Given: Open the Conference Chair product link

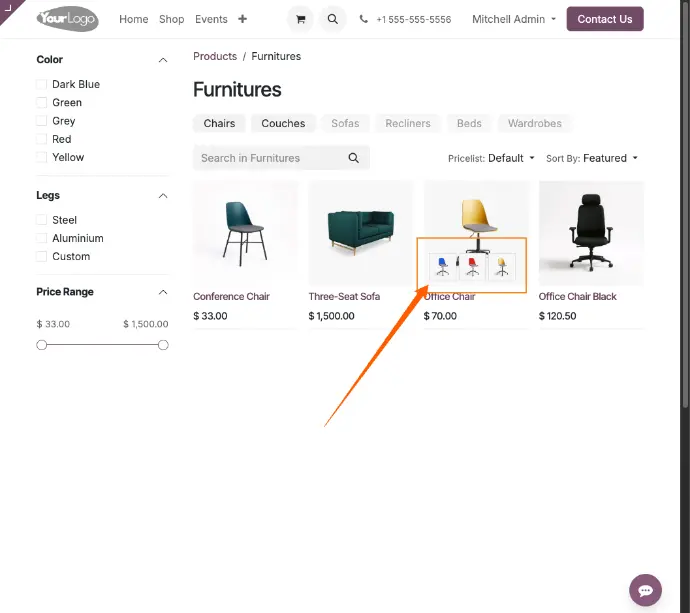Looking at the screenshot, I should coord(231,297).
